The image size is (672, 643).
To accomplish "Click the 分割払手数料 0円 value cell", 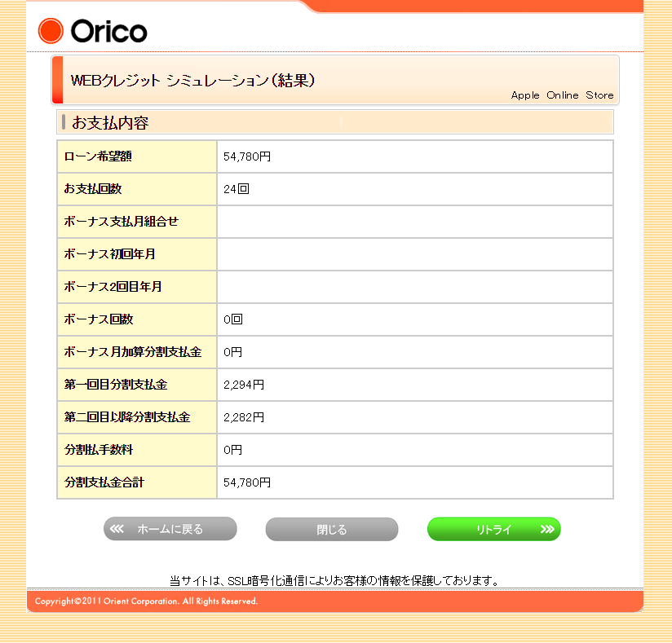I will (415, 450).
